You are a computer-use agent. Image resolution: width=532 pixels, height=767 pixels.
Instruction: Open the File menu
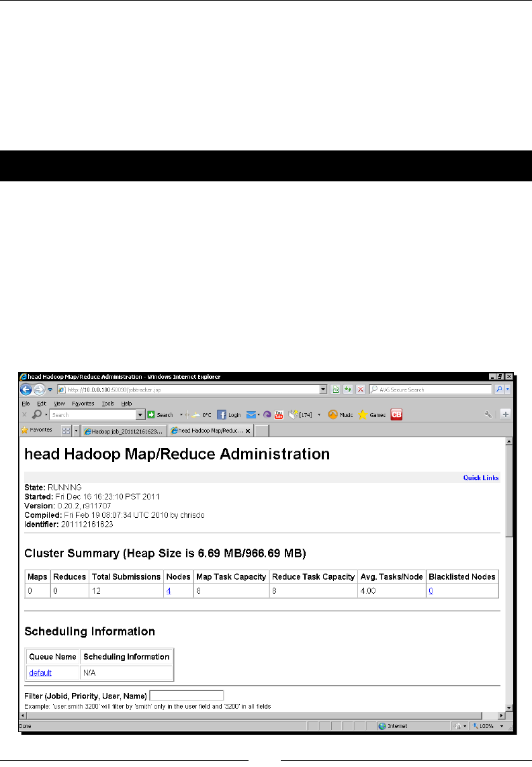[26, 404]
